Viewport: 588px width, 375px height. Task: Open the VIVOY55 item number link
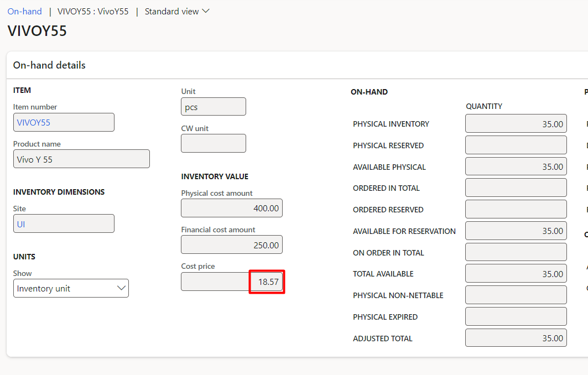(x=34, y=122)
